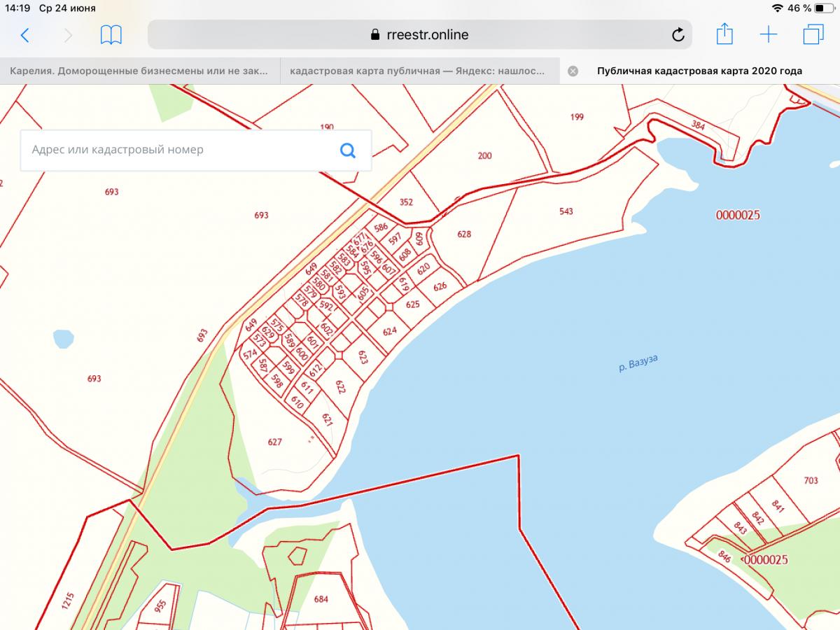Click the р. Вазуза river label
Image resolution: width=840 pixels, height=630 pixels.
[x=638, y=363]
